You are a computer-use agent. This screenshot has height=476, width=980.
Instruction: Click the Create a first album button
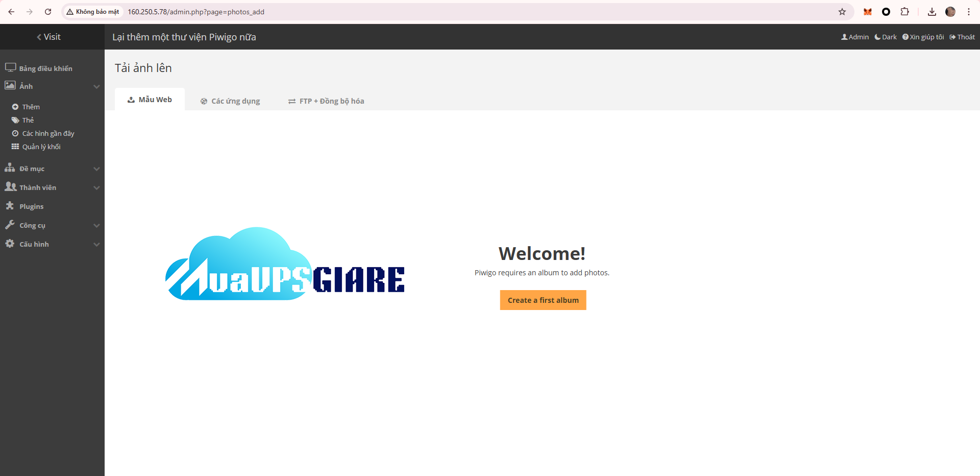click(x=543, y=300)
